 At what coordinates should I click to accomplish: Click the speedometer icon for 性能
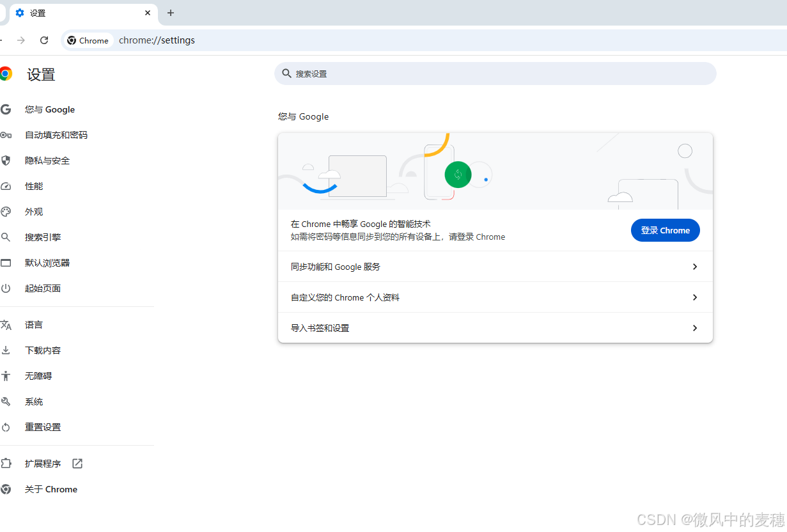click(x=6, y=186)
